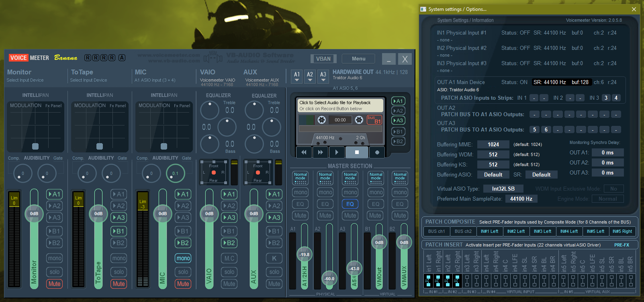The image size is (644, 302).
Task: Mute the A1 master bus
Action: [300, 216]
